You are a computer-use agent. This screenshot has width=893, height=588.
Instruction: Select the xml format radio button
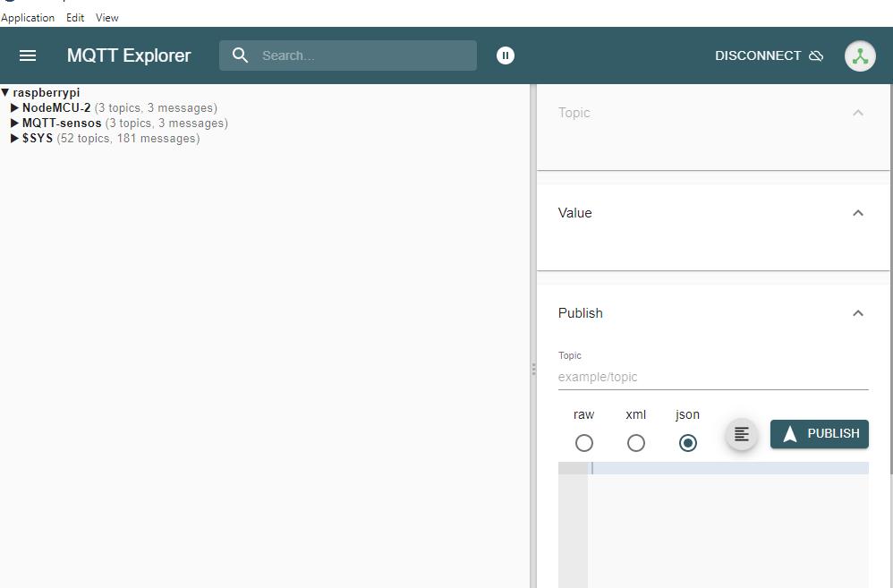pyautogui.click(x=635, y=443)
